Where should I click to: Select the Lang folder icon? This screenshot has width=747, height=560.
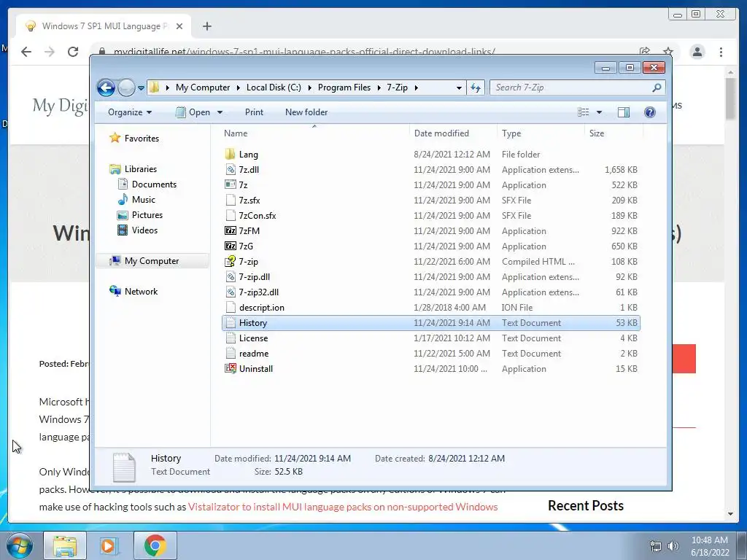pos(230,155)
